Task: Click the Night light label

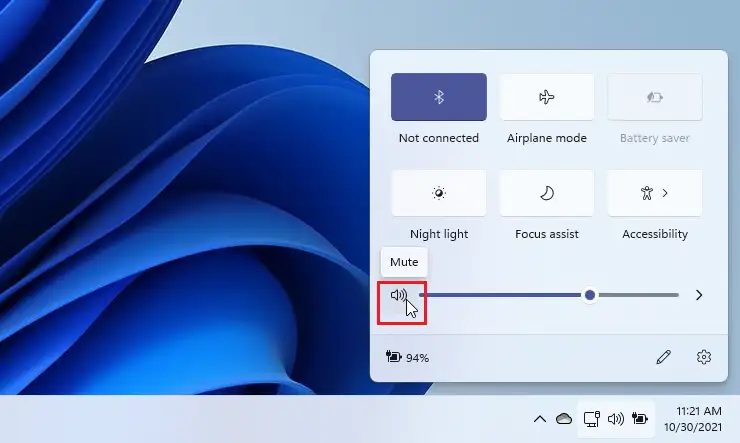Action: tap(439, 234)
